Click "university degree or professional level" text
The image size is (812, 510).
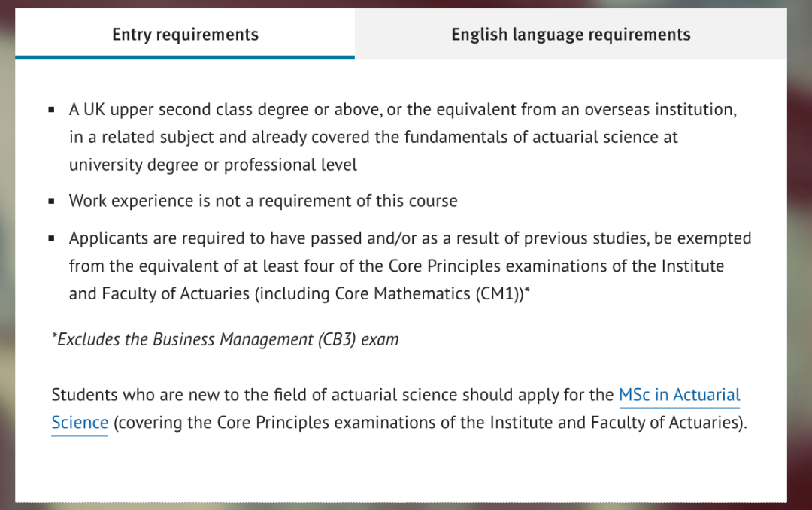tap(214, 165)
